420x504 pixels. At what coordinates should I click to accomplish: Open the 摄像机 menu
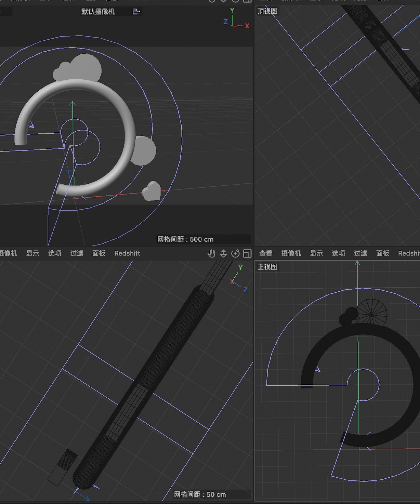[292, 253]
